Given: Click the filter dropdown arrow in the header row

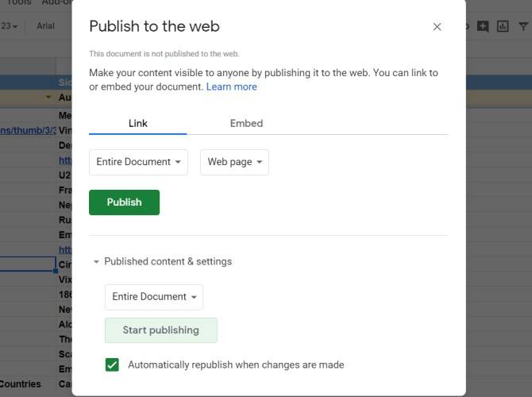Looking at the screenshot, I should click(48, 98).
